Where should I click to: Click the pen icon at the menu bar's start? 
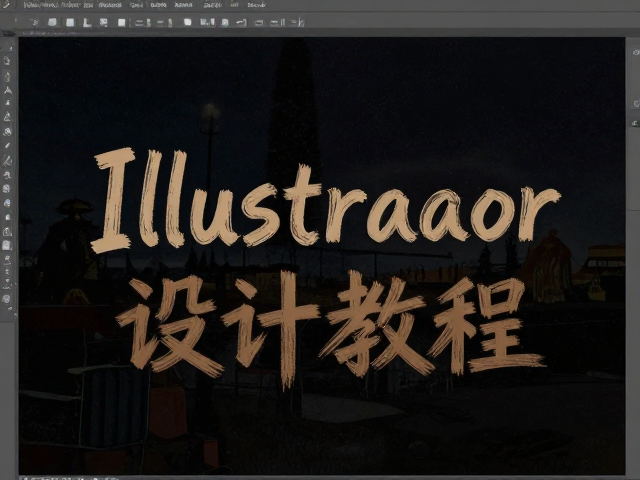coord(5,5)
